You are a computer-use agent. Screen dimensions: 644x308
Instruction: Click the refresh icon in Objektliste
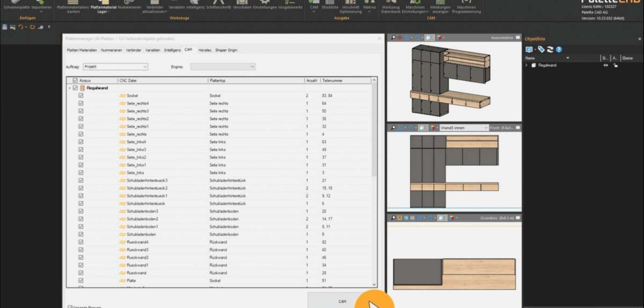click(550, 50)
